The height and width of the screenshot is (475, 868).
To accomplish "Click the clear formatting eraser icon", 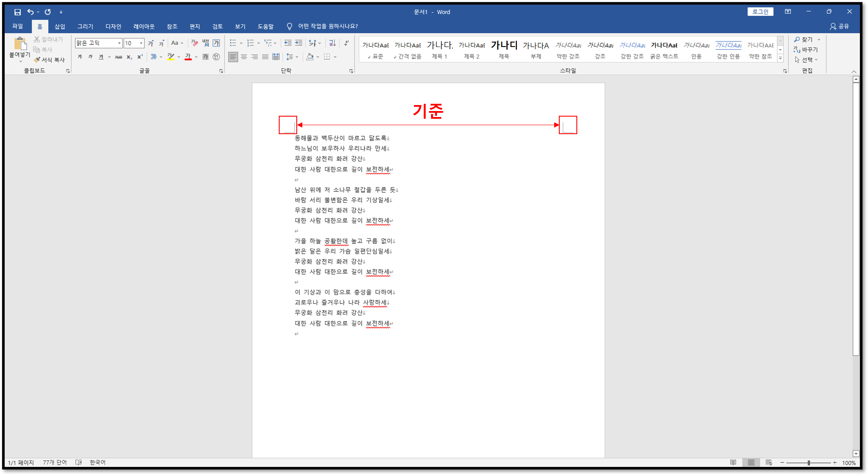I will tap(195, 43).
